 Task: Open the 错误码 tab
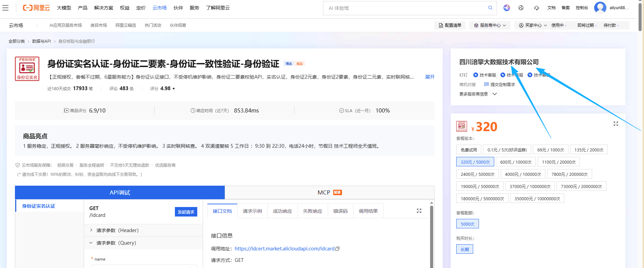(340, 211)
